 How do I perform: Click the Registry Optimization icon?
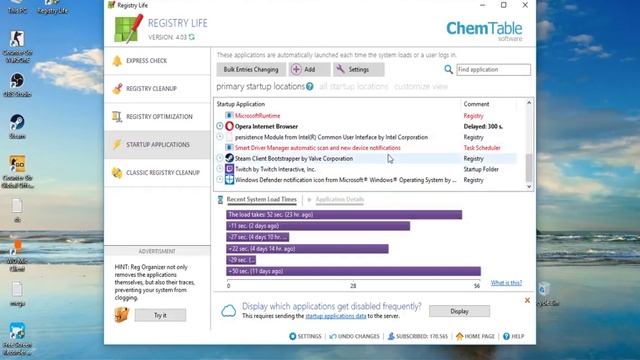[x=117, y=117]
